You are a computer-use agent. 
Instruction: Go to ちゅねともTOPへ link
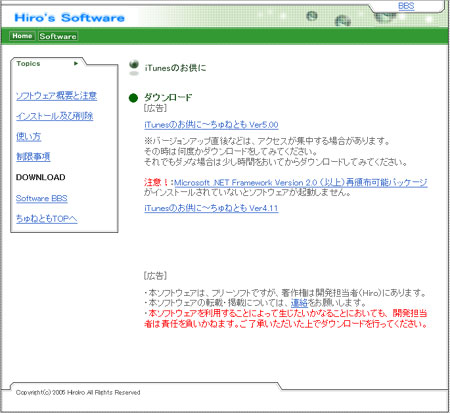pos(46,219)
